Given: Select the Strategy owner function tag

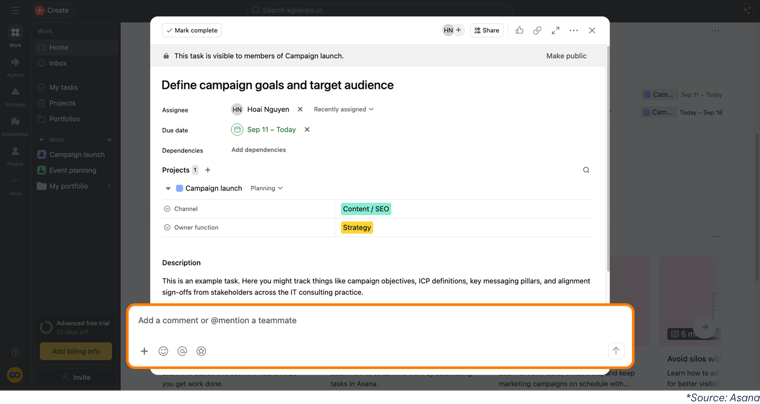Looking at the screenshot, I should coord(357,228).
